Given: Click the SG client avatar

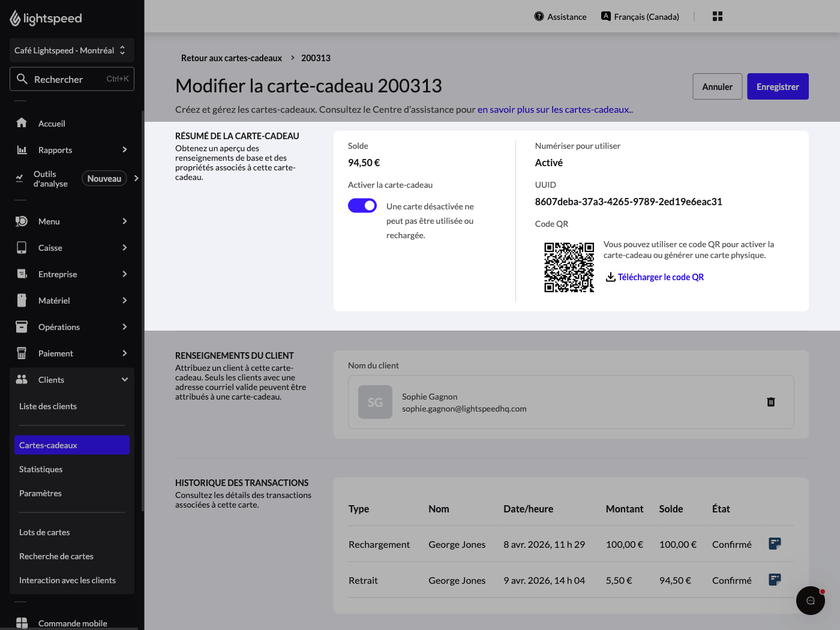Looking at the screenshot, I should coord(375,402).
